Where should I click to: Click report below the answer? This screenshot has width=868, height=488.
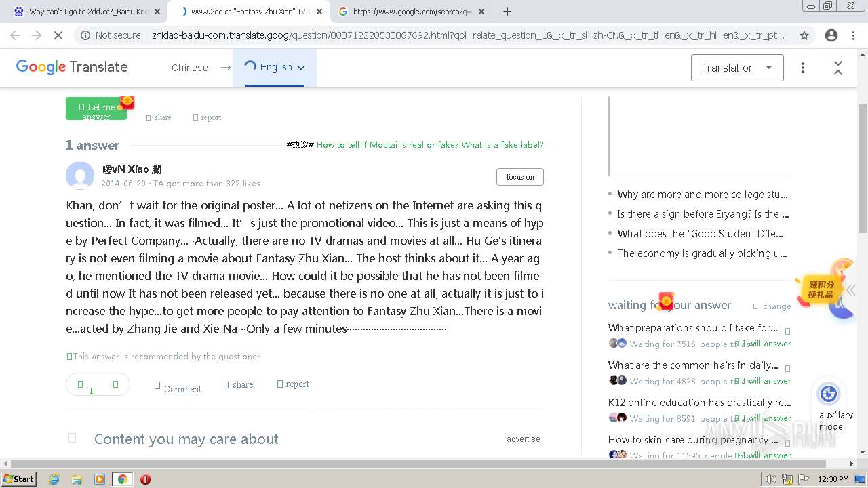[x=293, y=384]
